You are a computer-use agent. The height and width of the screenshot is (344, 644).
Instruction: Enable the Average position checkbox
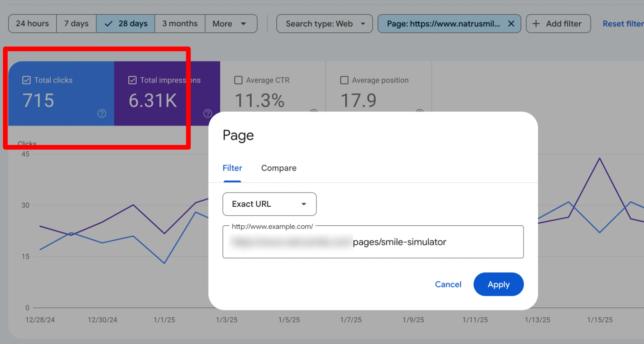[344, 80]
